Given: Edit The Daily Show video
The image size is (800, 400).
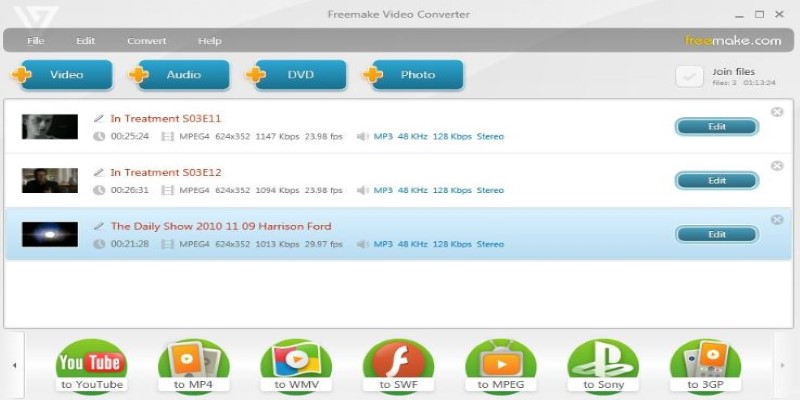Looking at the screenshot, I should [717, 235].
